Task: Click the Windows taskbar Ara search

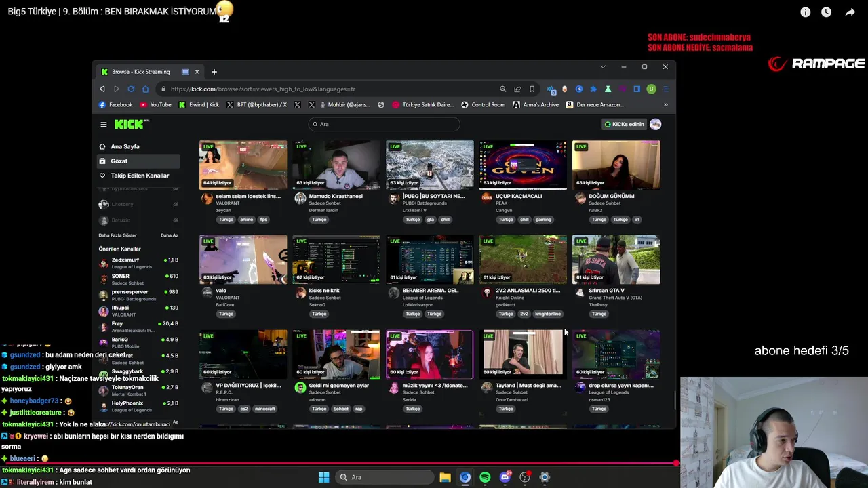Action: (x=384, y=477)
